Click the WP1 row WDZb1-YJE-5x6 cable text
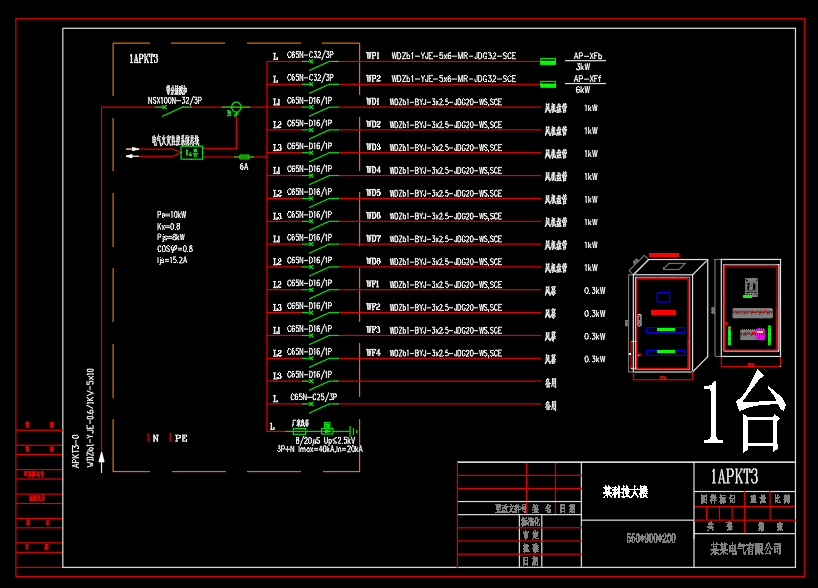 tap(454, 56)
